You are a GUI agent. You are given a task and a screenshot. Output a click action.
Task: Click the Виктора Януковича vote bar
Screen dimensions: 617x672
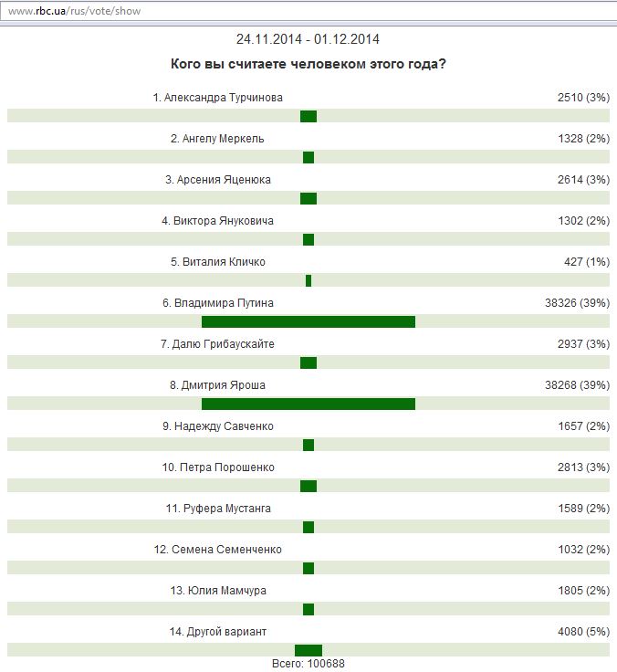point(308,239)
